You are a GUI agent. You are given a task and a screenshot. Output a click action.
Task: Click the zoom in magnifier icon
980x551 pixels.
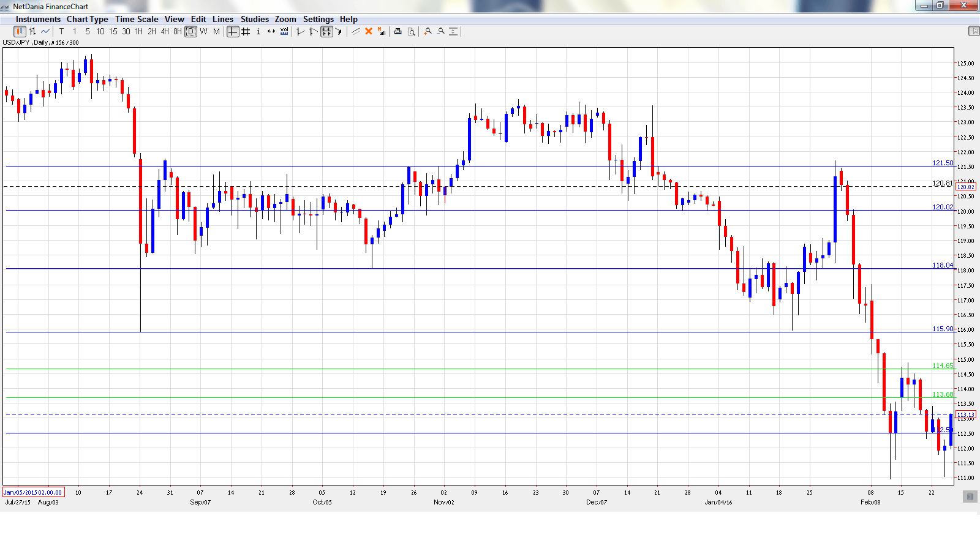428,31
